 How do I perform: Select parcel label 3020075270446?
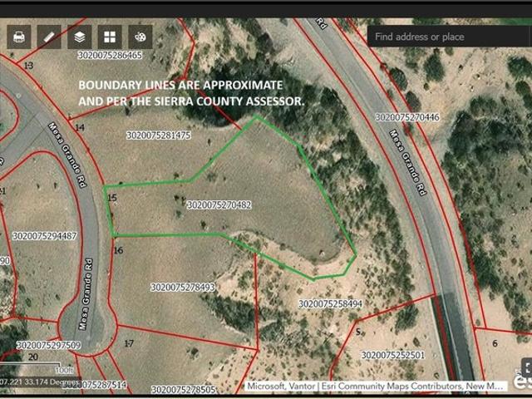(407, 117)
